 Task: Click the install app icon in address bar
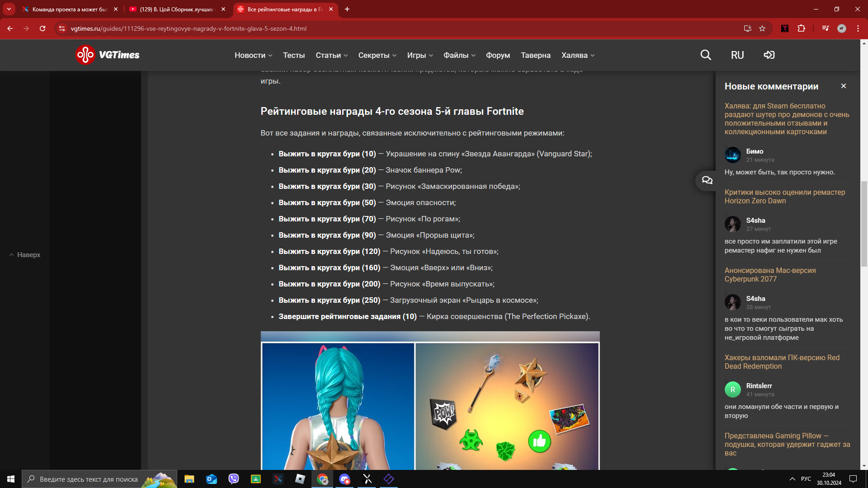tap(748, 28)
